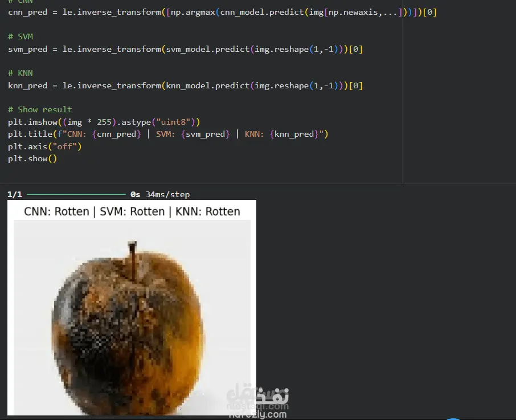This screenshot has width=516, height=420.
Task: Click the 1/1 progress output text
Action: tap(15, 194)
